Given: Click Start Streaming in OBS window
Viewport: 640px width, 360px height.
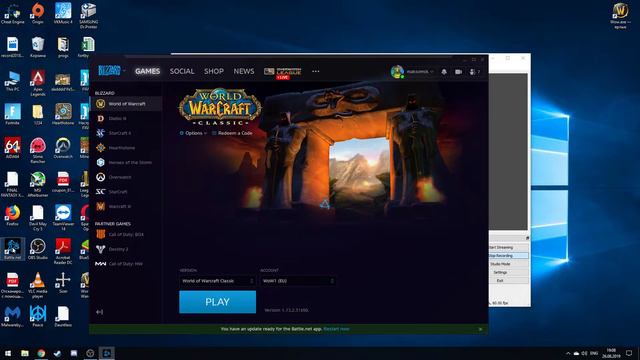Looking at the screenshot, I should [x=508, y=247].
